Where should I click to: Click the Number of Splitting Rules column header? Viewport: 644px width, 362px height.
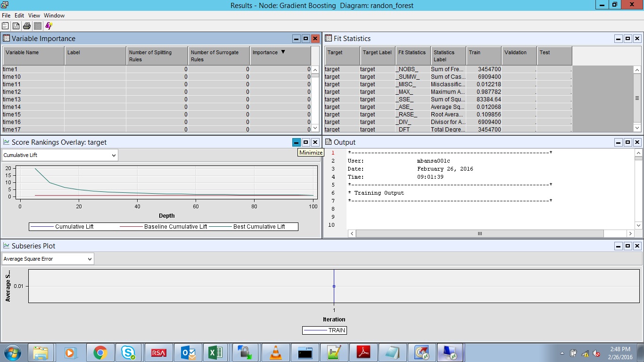coord(157,56)
